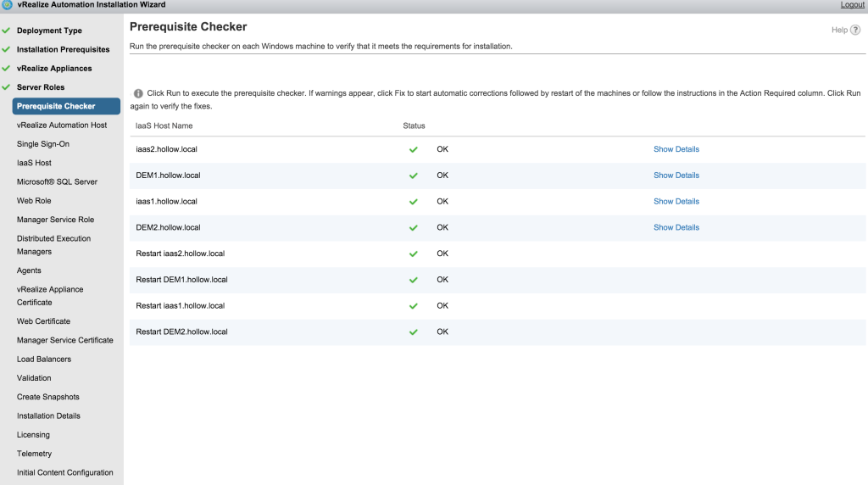Screen dimensions: 868x485
Task: Select Prerequisite Checker in the sidebar
Action: coord(56,106)
